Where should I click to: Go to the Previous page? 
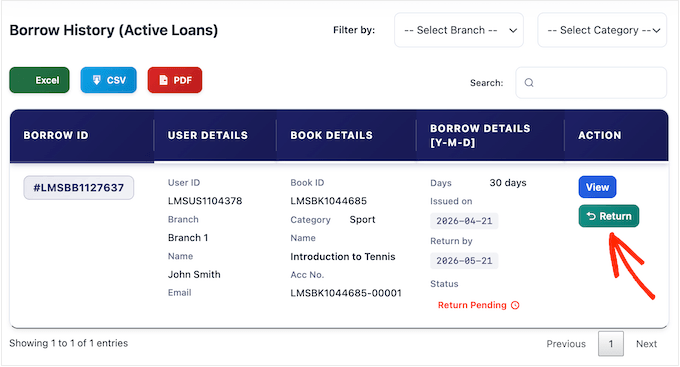(566, 344)
